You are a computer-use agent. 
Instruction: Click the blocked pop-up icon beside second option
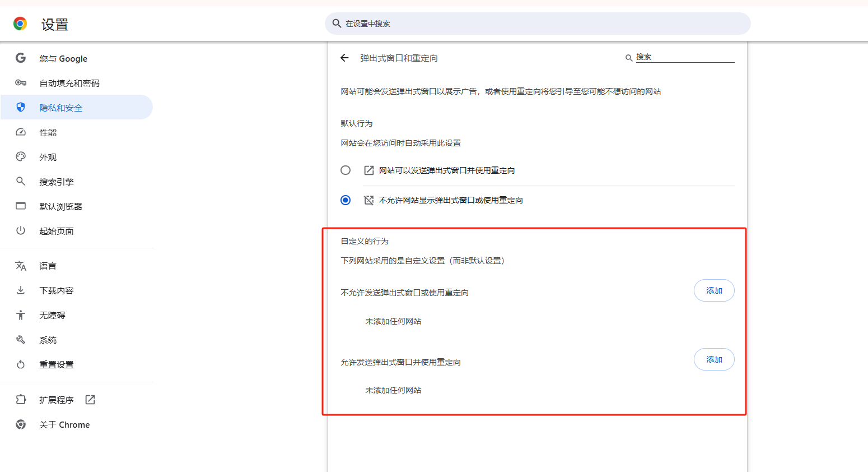[x=369, y=200]
